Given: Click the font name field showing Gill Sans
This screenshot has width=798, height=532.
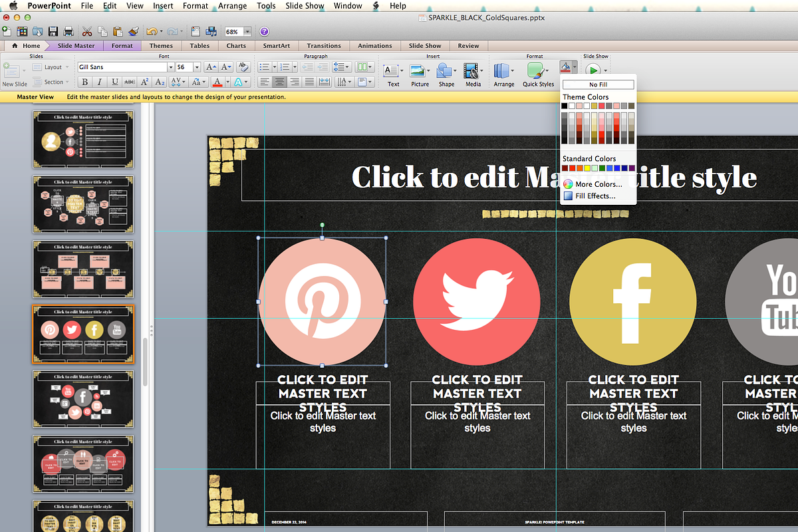Looking at the screenshot, I should click(x=122, y=67).
